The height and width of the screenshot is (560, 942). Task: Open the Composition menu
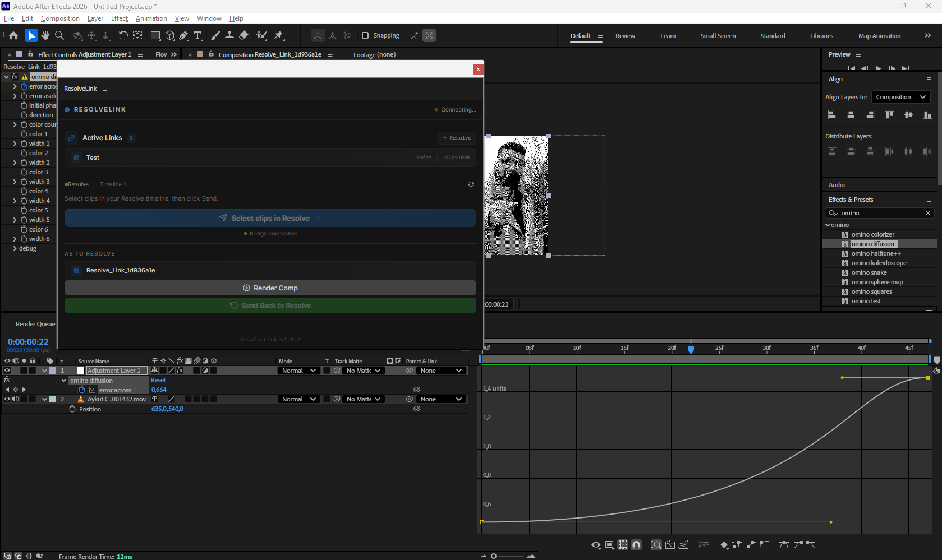click(x=60, y=18)
